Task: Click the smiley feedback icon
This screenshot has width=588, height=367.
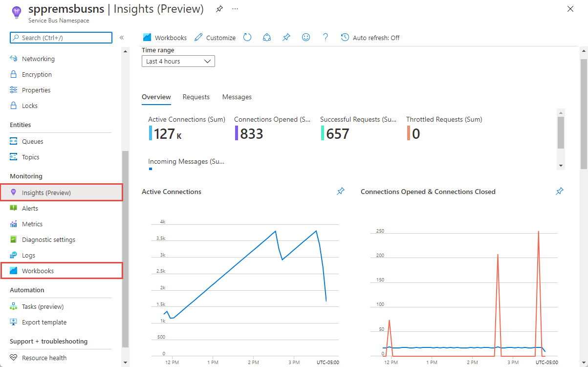Action: coord(306,38)
